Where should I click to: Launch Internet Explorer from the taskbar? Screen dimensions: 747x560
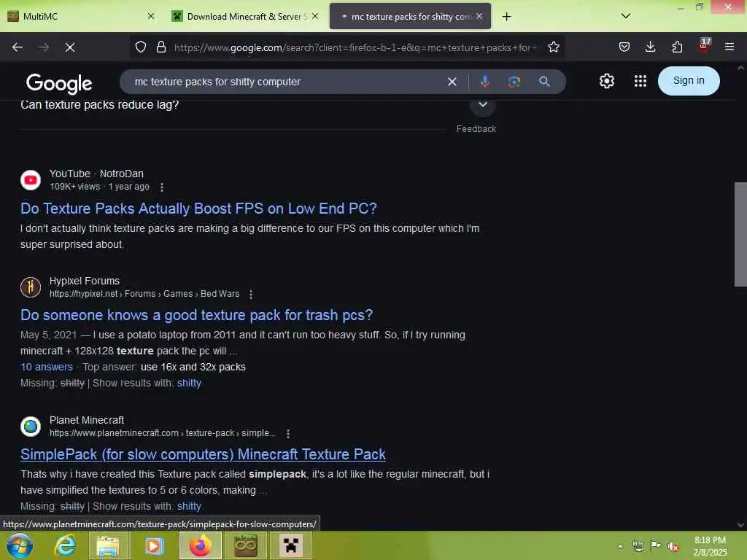(x=65, y=545)
